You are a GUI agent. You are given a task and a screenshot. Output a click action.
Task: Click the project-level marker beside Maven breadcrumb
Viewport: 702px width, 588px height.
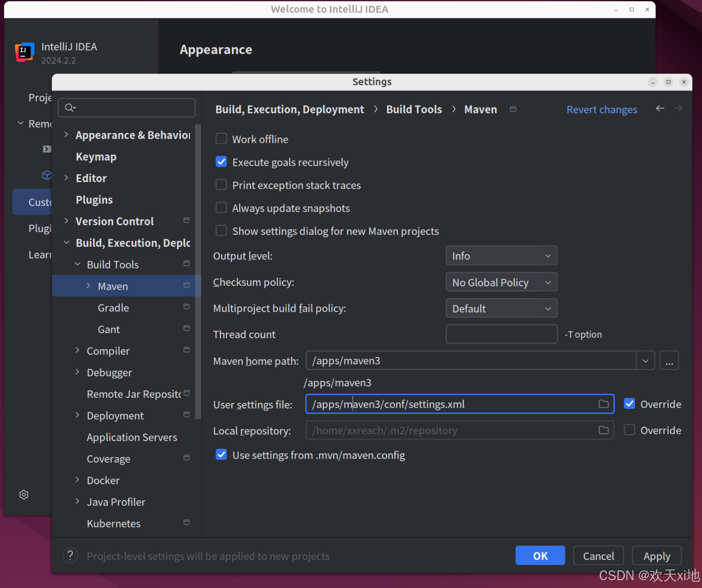(513, 109)
